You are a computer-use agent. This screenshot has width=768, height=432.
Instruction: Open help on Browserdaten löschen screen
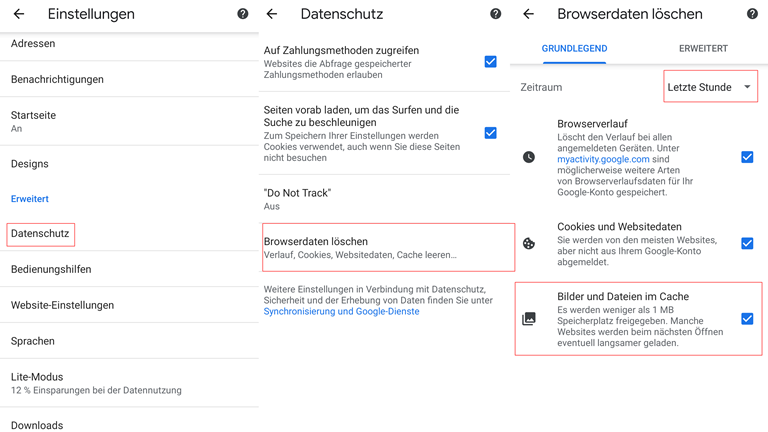tap(752, 15)
